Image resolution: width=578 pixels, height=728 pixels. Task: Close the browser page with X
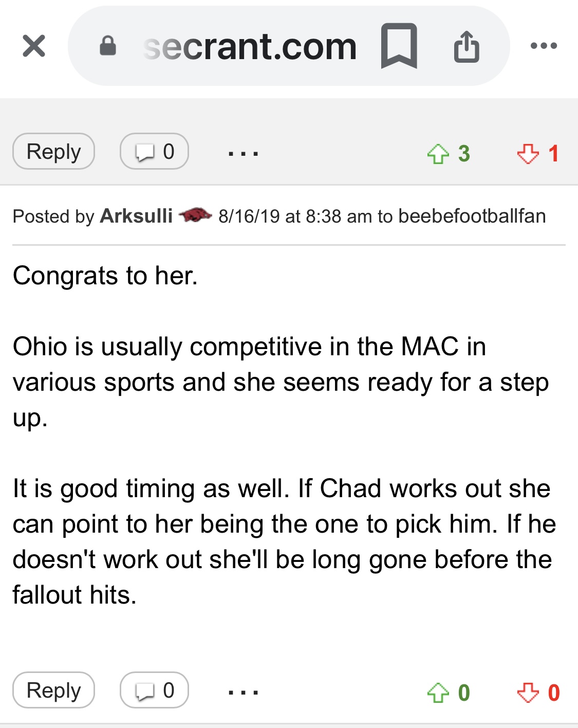pyautogui.click(x=34, y=46)
